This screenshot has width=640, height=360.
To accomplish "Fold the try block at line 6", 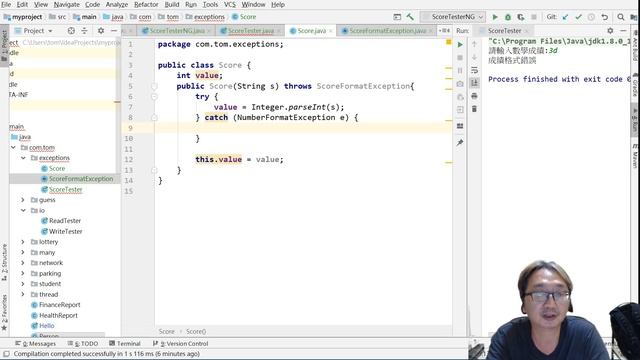I will pyautogui.click(x=154, y=97).
